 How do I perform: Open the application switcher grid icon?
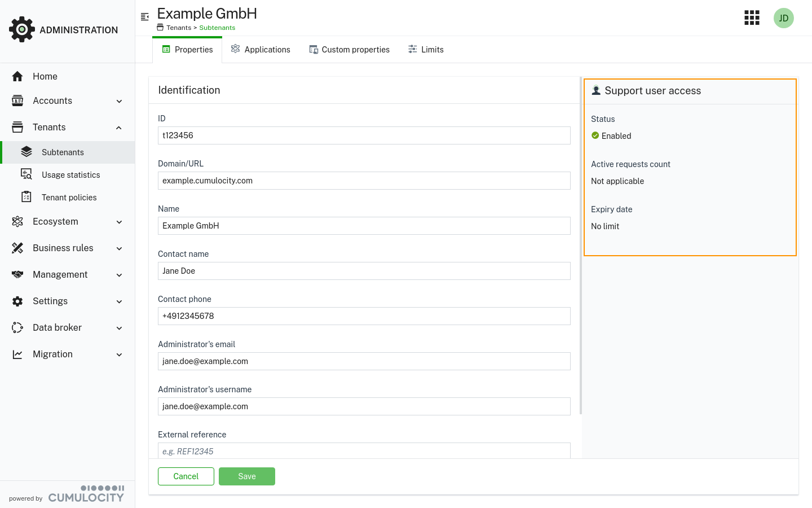click(752, 17)
